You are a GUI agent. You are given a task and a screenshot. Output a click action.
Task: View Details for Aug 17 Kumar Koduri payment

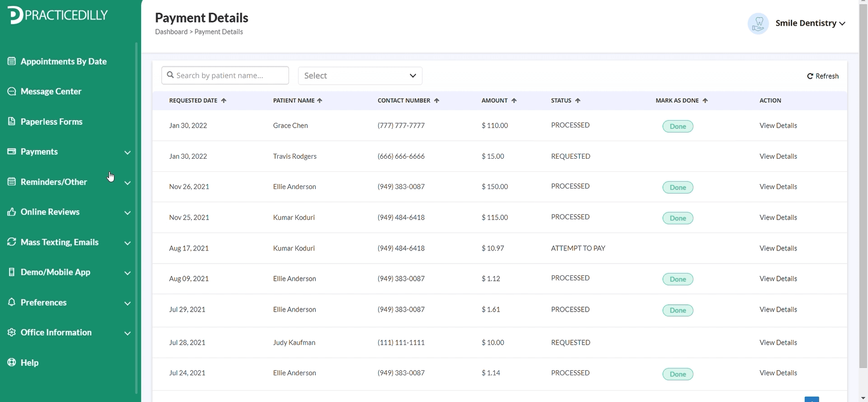point(778,248)
